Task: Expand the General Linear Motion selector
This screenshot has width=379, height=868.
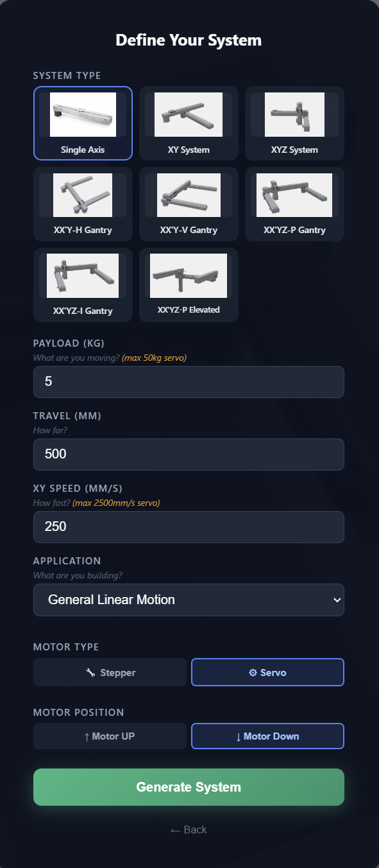Action: [x=189, y=600]
